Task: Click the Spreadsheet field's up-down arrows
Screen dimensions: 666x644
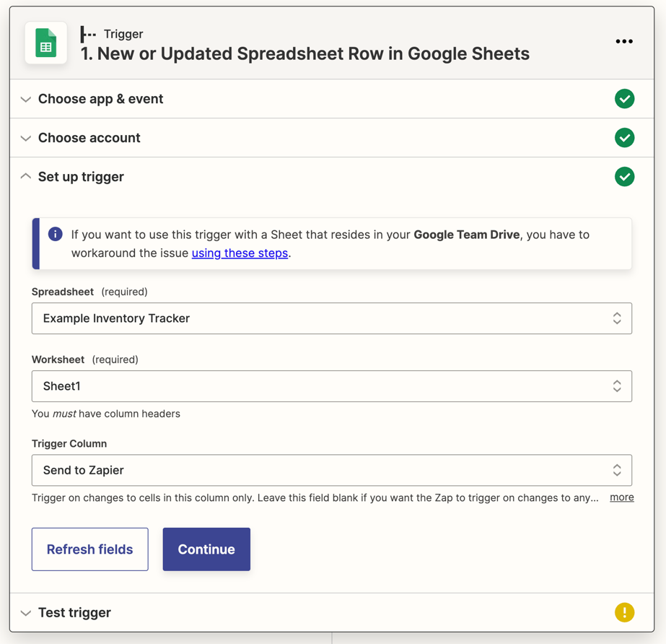Action: coord(617,318)
